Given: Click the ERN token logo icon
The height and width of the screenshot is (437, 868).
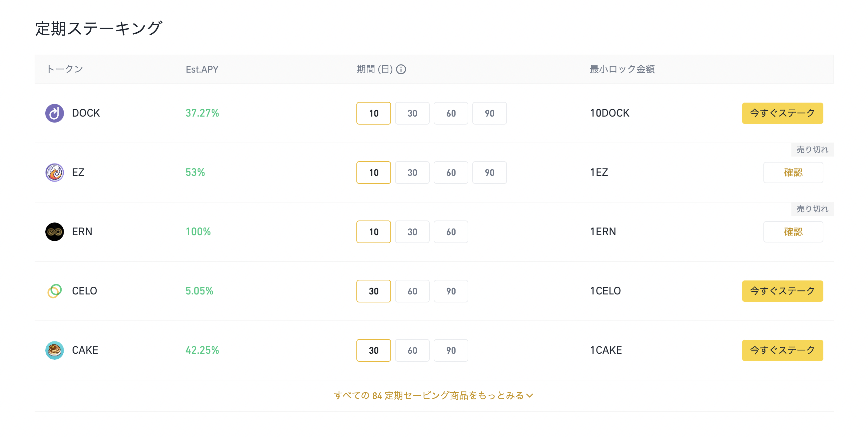Looking at the screenshot, I should [55, 232].
